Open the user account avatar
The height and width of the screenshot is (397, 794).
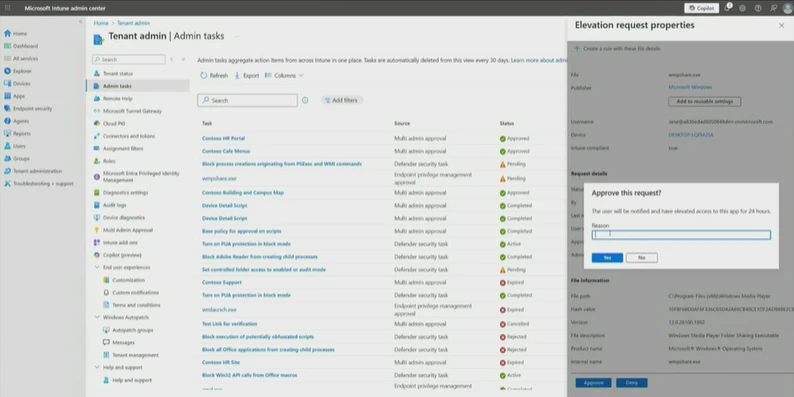click(787, 8)
